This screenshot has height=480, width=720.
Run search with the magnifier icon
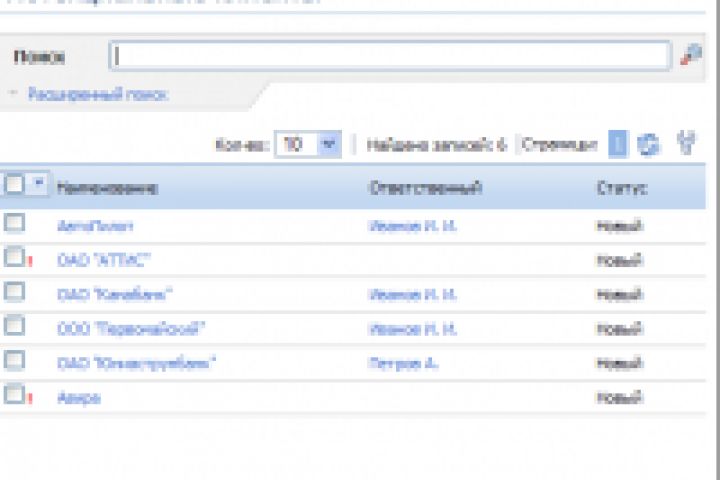(691, 55)
